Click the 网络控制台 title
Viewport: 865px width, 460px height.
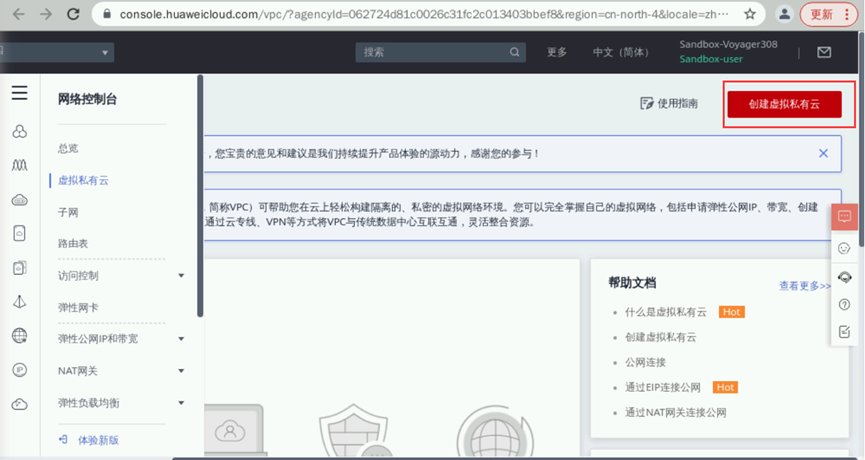[x=87, y=99]
